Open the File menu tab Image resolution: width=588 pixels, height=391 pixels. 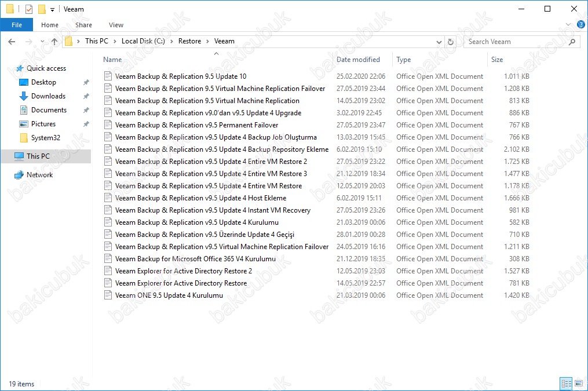[17, 25]
